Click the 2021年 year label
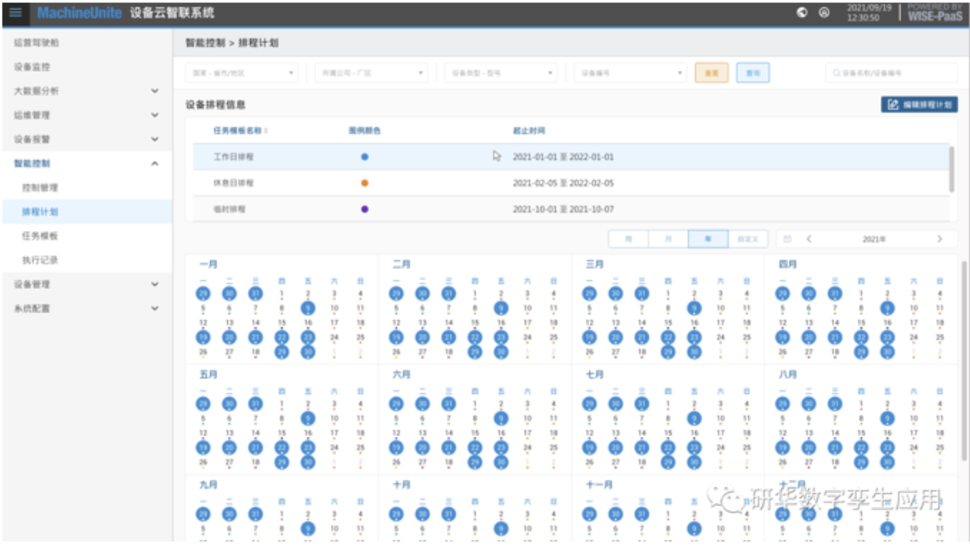This screenshot has width=970, height=560. point(874,239)
